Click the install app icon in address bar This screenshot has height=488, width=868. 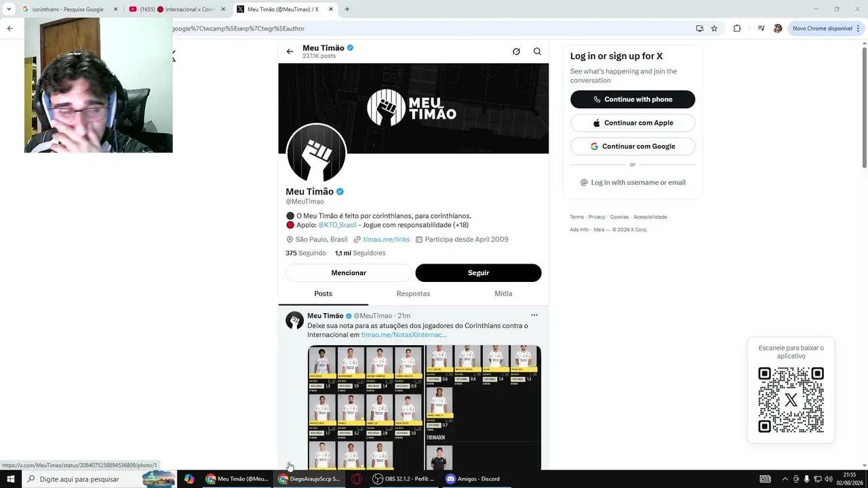tap(699, 28)
